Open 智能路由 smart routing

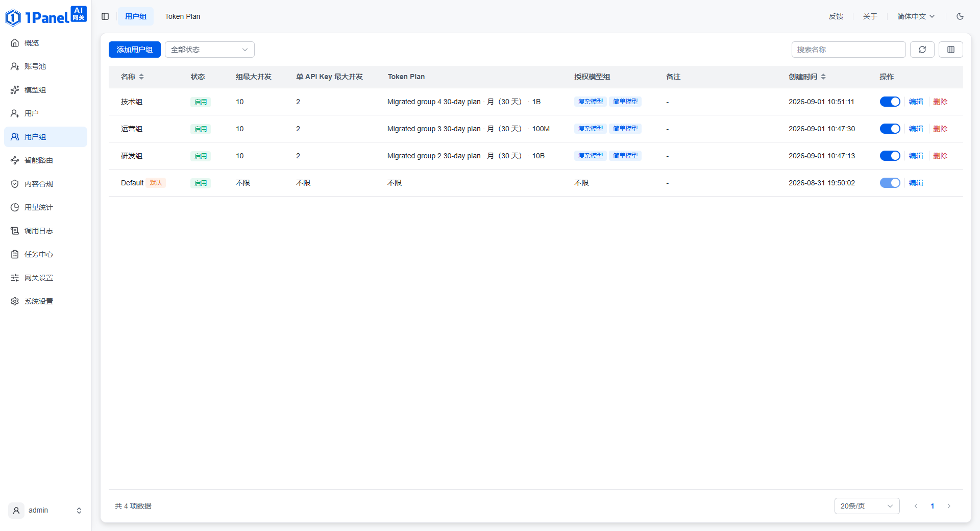click(x=46, y=160)
